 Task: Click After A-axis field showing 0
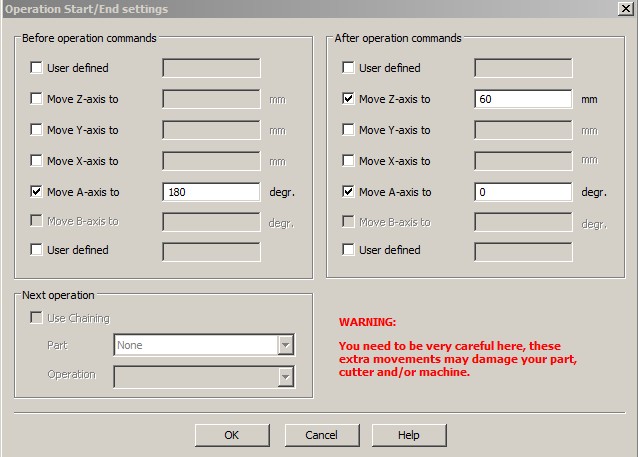click(x=523, y=192)
